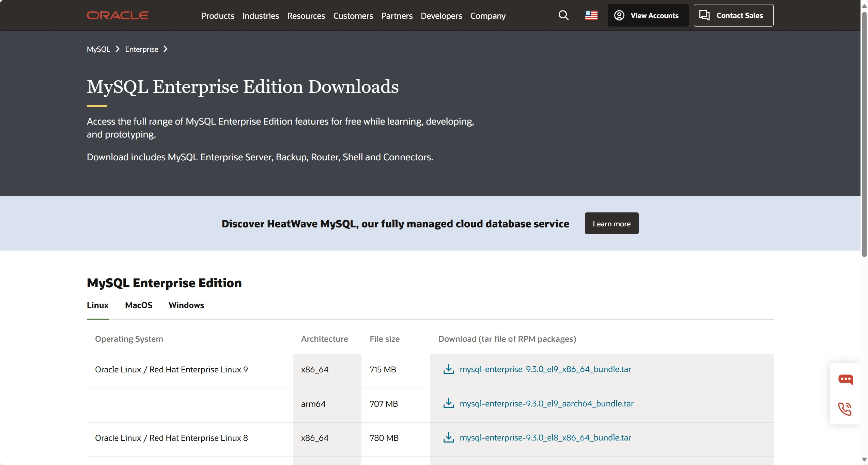Click the Contact Sales button
This screenshot has height=465, width=868.
point(733,15)
